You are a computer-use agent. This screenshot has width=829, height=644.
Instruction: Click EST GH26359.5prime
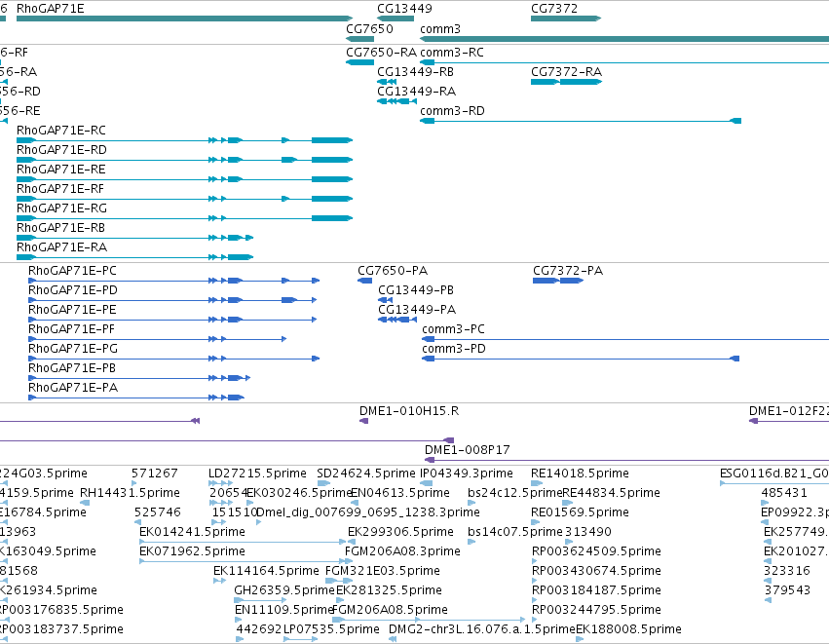click(260, 600)
